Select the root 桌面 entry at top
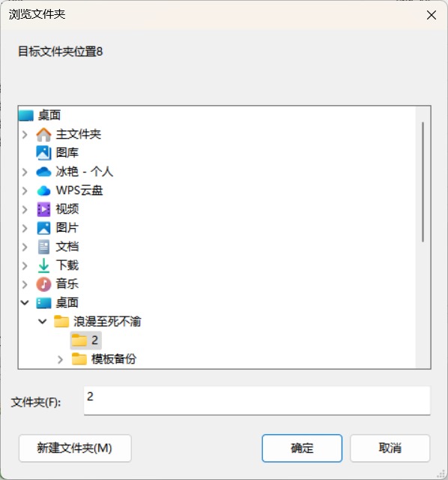 tap(40, 115)
